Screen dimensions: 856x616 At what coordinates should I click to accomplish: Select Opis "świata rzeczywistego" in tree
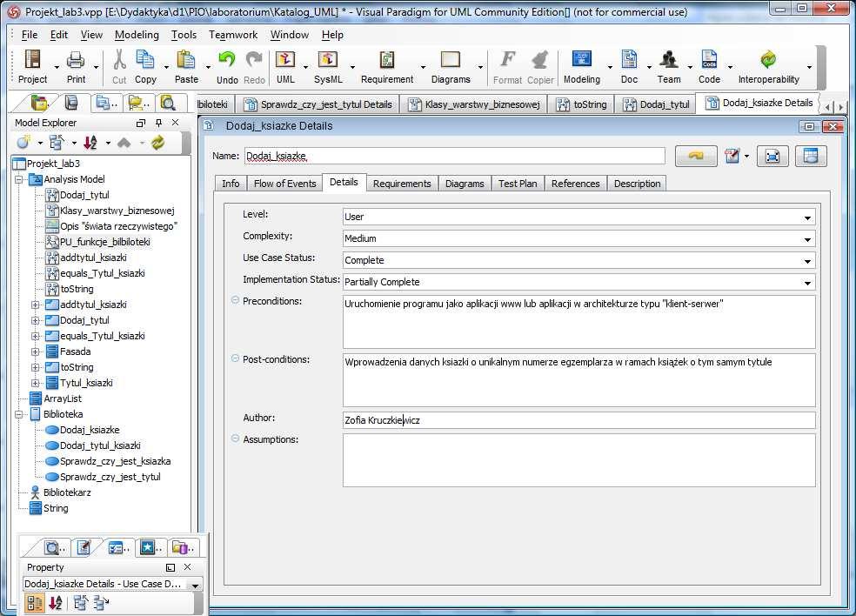pyautogui.click(x=118, y=226)
